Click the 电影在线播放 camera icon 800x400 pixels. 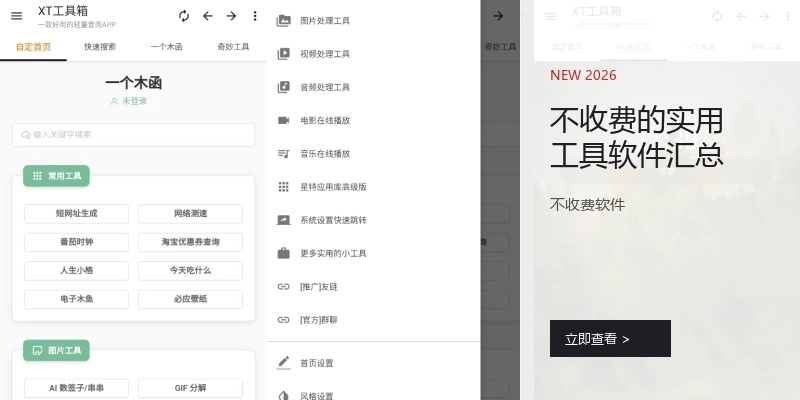(284, 120)
